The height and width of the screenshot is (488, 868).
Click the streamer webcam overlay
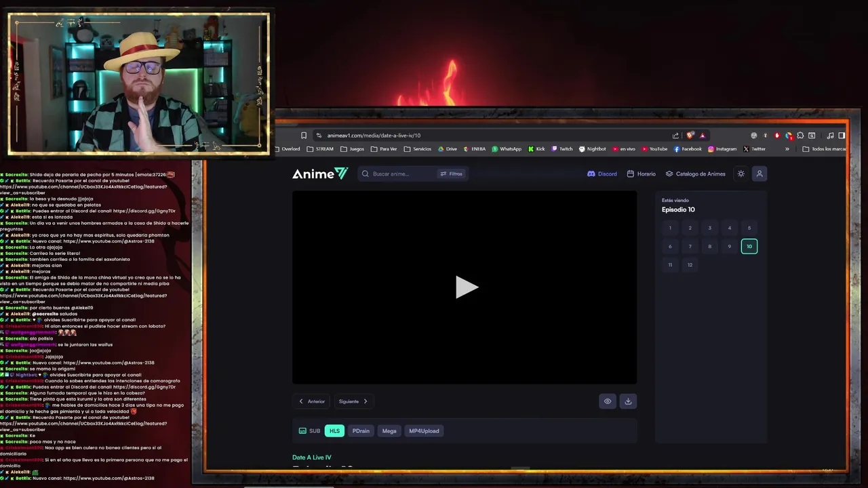pos(138,83)
